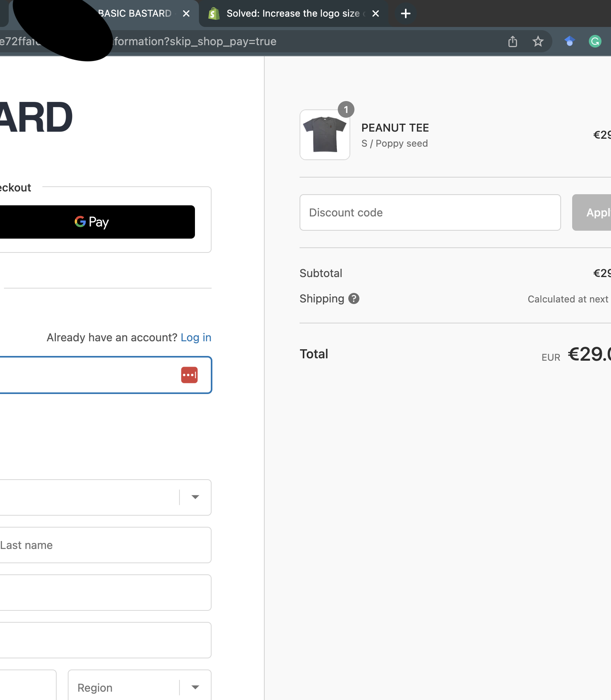
Task: Click the share page icon in address bar
Action: tap(512, 41)
